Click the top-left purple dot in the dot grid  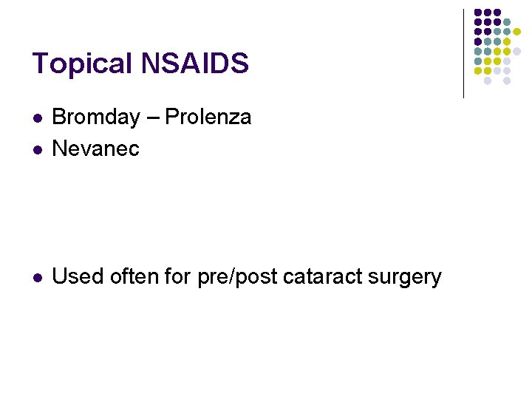click(x=478, y=13)
